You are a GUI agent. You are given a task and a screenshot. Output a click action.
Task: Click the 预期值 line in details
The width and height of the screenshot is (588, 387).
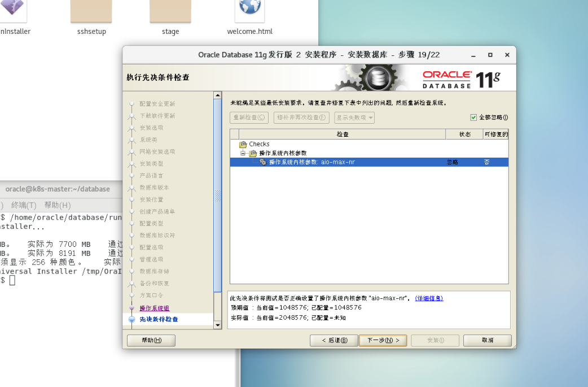[x=296, y=308]
